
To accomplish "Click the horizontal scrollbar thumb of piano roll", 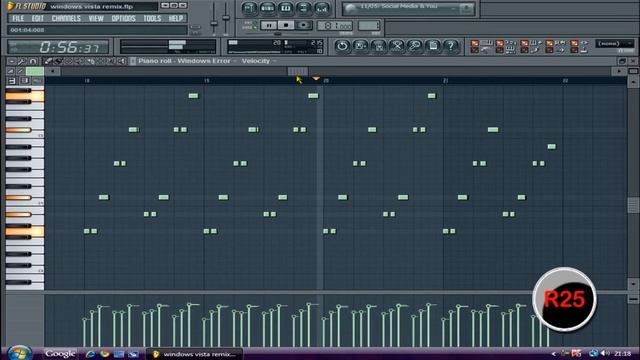I will coord(298,71).
